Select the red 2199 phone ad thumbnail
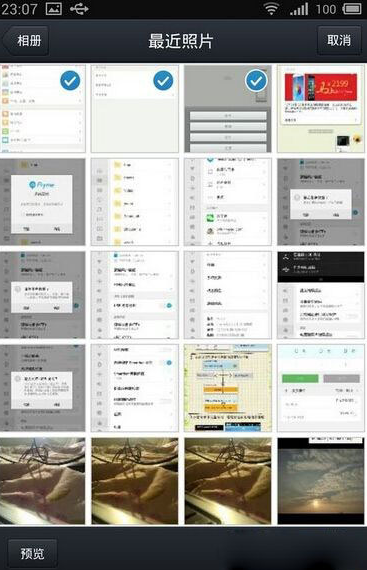 click(321, 109)
